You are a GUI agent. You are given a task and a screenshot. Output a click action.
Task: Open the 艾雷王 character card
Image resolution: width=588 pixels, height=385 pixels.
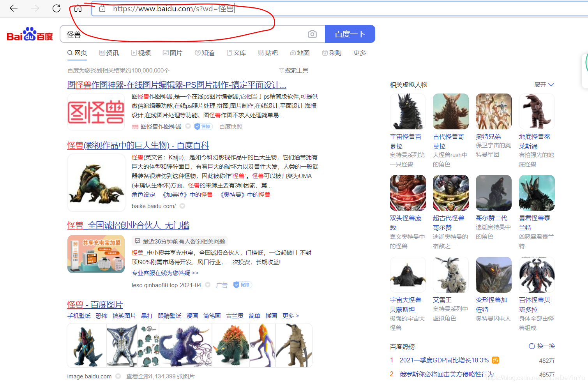click(451, 289)
